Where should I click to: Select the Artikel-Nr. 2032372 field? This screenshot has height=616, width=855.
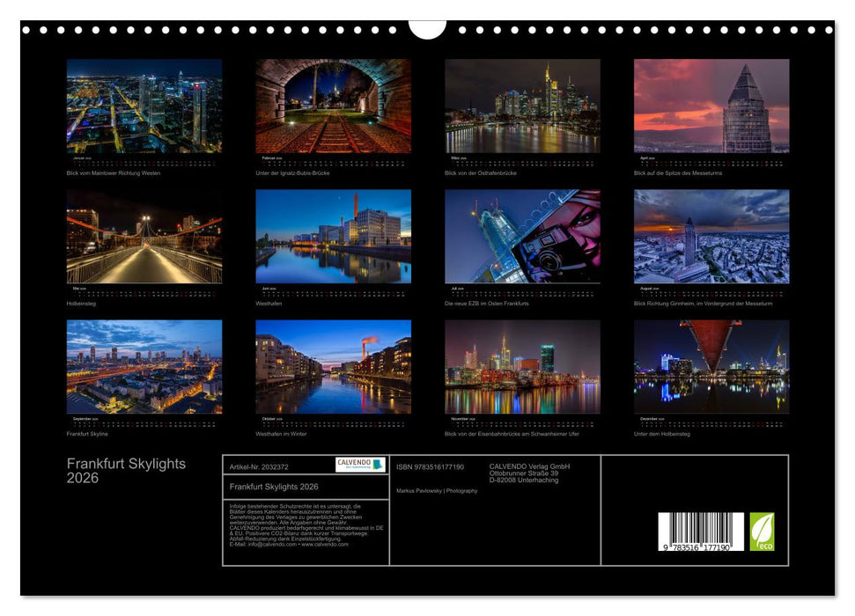(259, 467)
